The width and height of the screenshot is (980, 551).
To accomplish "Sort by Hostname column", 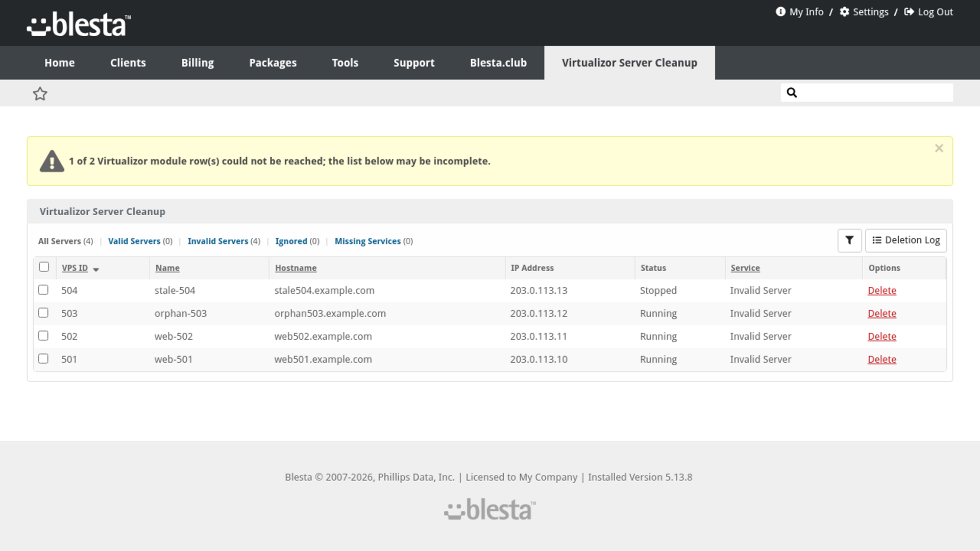I will tap(296, 268).
